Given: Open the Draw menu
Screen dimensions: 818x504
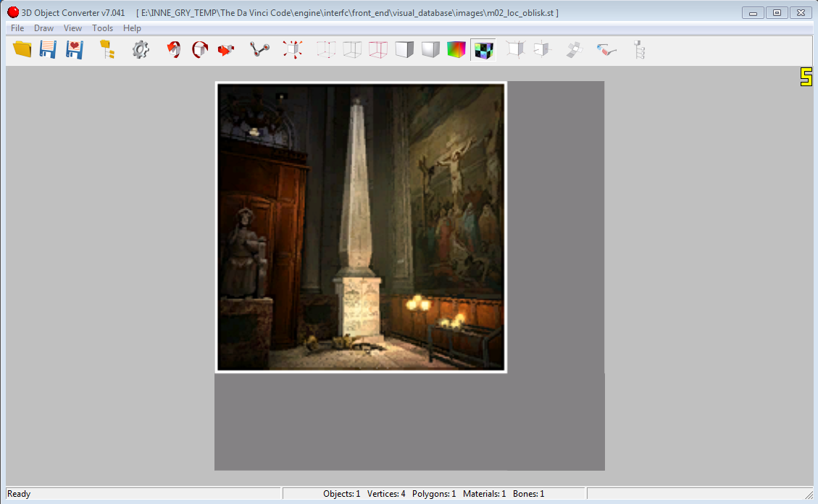Looking at the screenshot, I should click(x=43, y=28).
